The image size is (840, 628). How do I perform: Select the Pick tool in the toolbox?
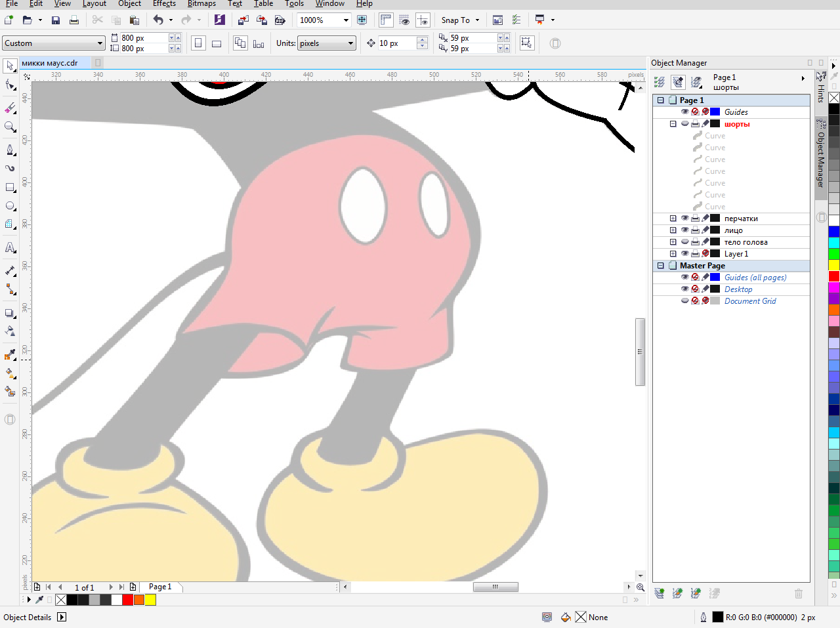[x=10, y=66]
